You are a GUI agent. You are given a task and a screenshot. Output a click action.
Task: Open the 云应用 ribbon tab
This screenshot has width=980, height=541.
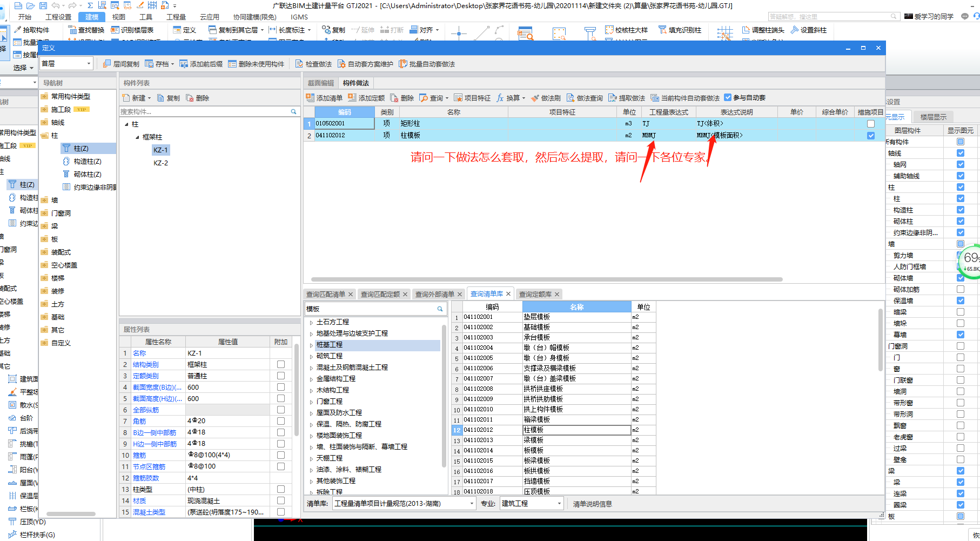click(x=210, y=17)
